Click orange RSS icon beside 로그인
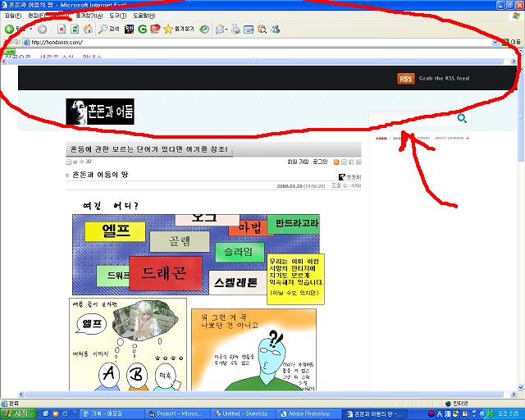Viewport: 525px width, 420px height. [x=336, y=162]
